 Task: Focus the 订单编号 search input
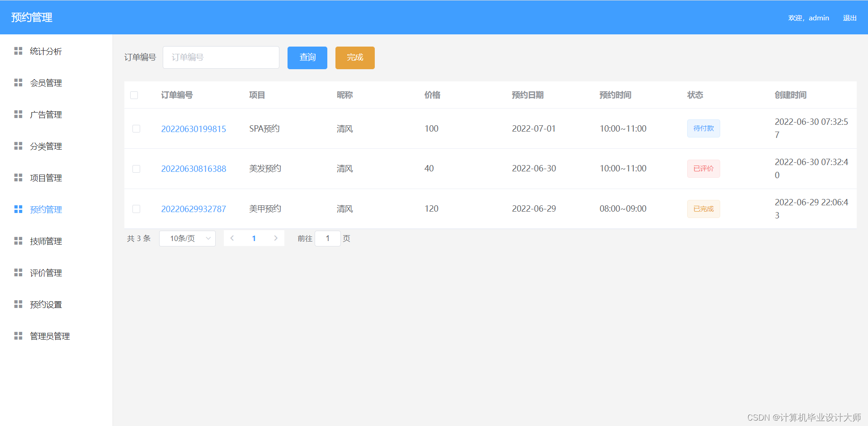coord(221,57)
